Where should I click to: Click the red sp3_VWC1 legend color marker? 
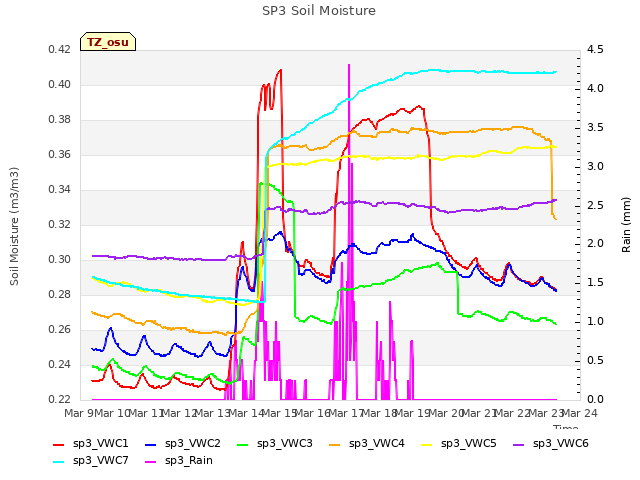pyautogui.click(x=59, y=445)
